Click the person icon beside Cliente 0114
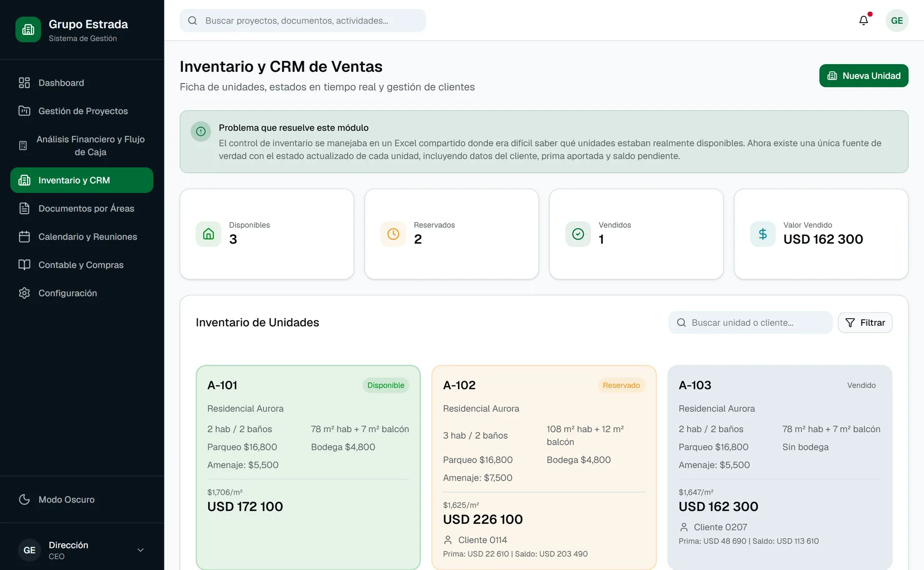The width and height of the screenshot is (924, 570). click(x=448, y=540)
